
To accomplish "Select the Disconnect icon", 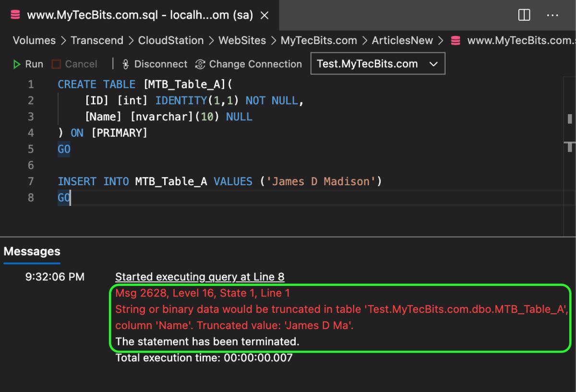I will coord(125,64).
